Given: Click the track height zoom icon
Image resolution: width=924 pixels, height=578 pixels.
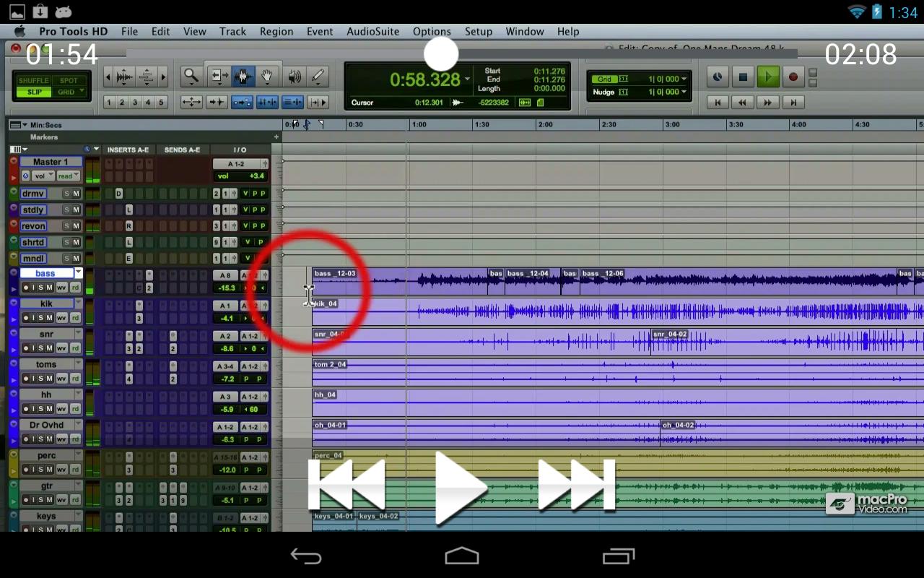Looking at the screenshot, I should point(146,76).
